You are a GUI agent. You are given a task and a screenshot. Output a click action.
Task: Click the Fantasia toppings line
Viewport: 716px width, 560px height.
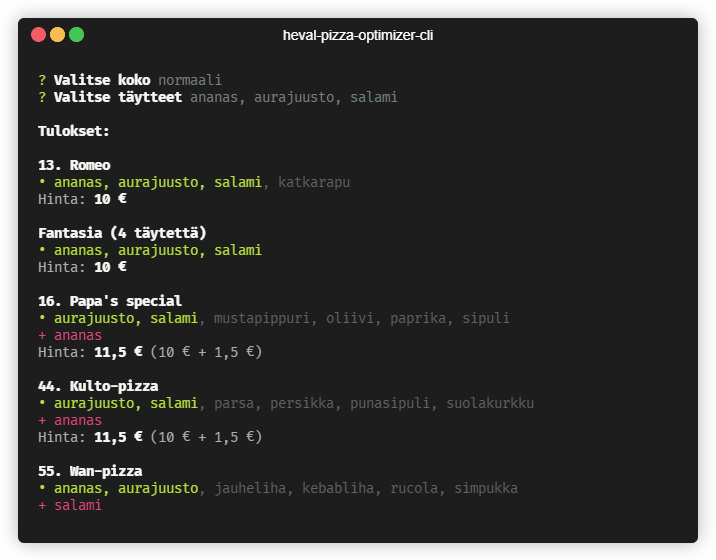coord(150,250)
